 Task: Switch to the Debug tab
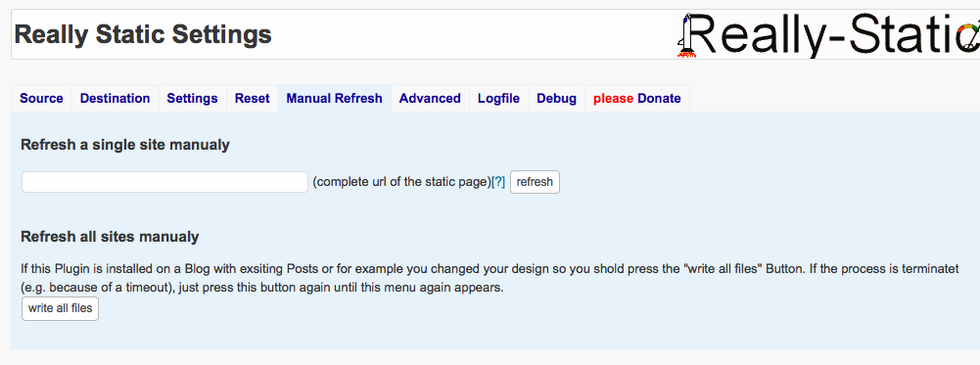(556, 99)
